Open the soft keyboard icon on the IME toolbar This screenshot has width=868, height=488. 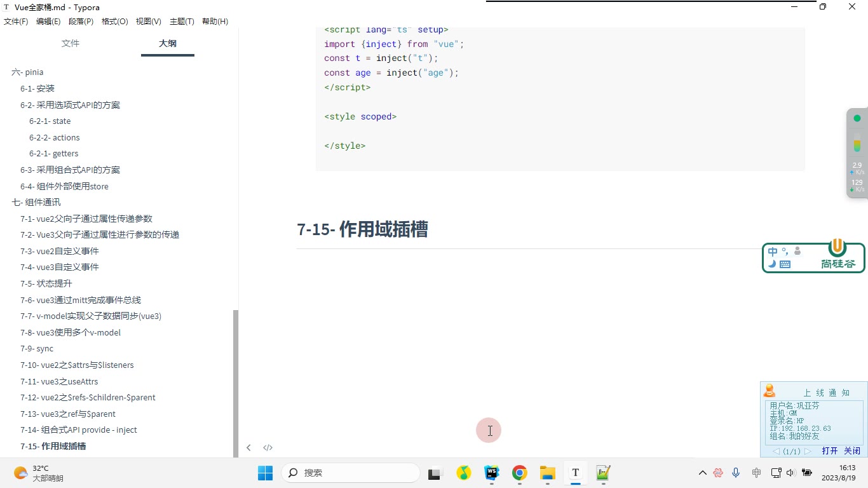(x=785, y=264)
